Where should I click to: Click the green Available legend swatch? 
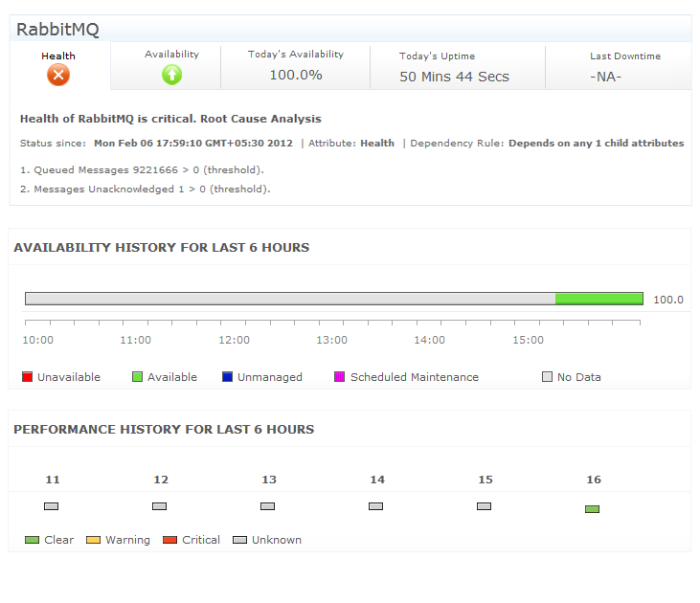point(137,377)
